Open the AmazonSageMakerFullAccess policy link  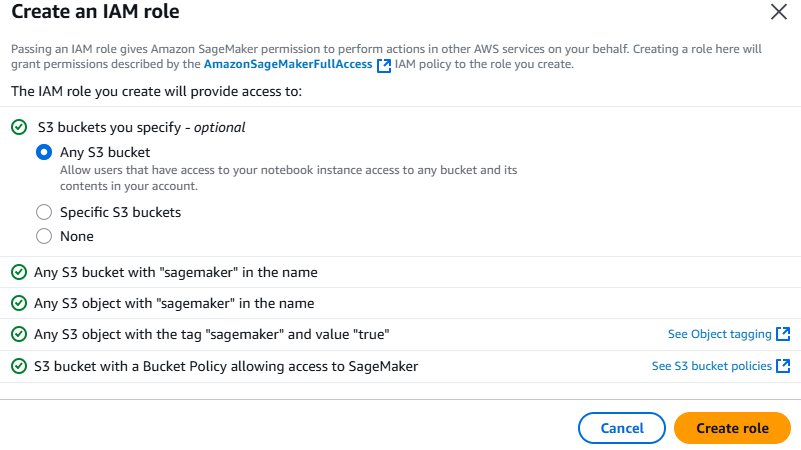tap(288, 64)
